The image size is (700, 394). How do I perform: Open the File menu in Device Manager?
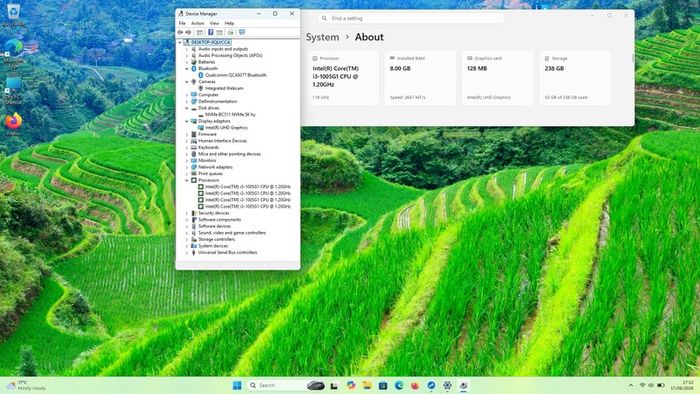click(182, 23)
